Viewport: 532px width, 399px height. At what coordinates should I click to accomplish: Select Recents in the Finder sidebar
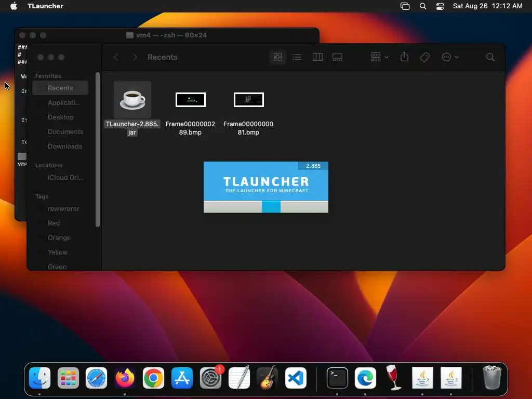click(60, 88)
